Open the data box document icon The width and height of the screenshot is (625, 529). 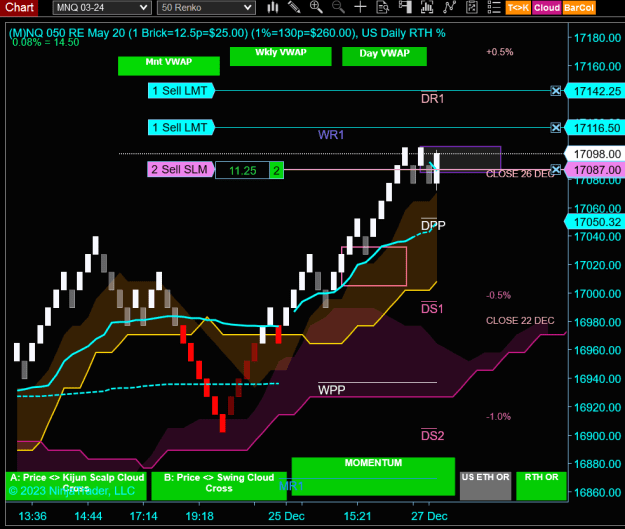[x=383, y=7]
